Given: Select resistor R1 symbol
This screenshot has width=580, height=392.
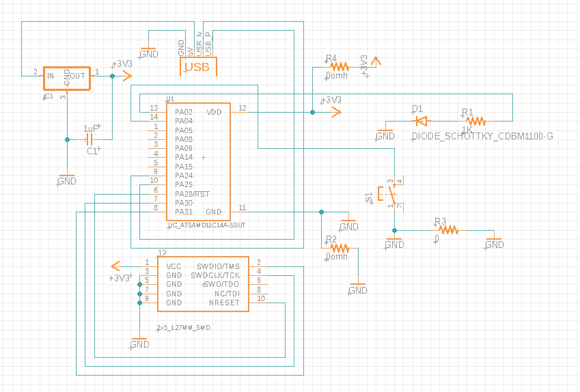Looking at the screenshot, I should coord(476,121).
